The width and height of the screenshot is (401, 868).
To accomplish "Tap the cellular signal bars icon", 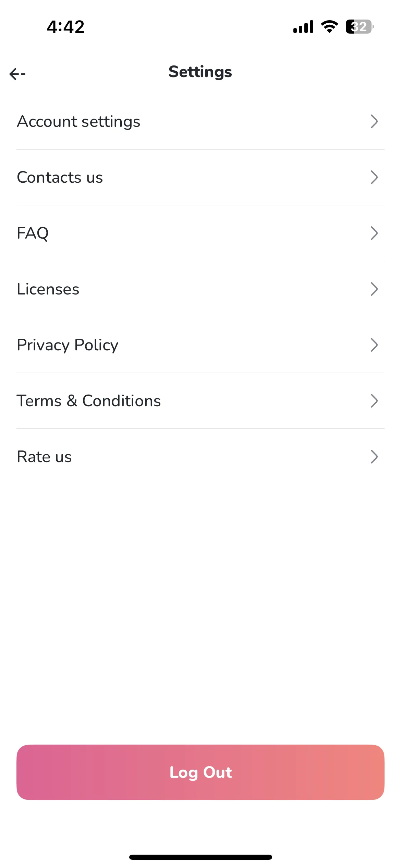I will (303, 27).
